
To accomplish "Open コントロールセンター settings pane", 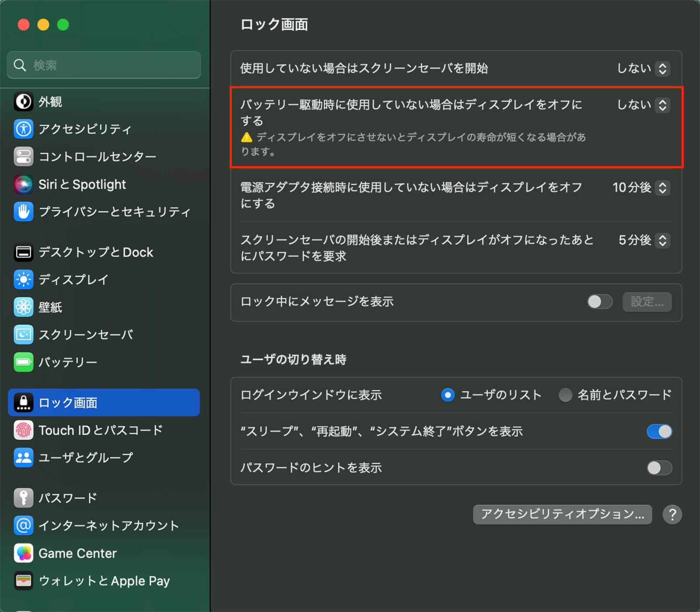I will click(104, 156).
